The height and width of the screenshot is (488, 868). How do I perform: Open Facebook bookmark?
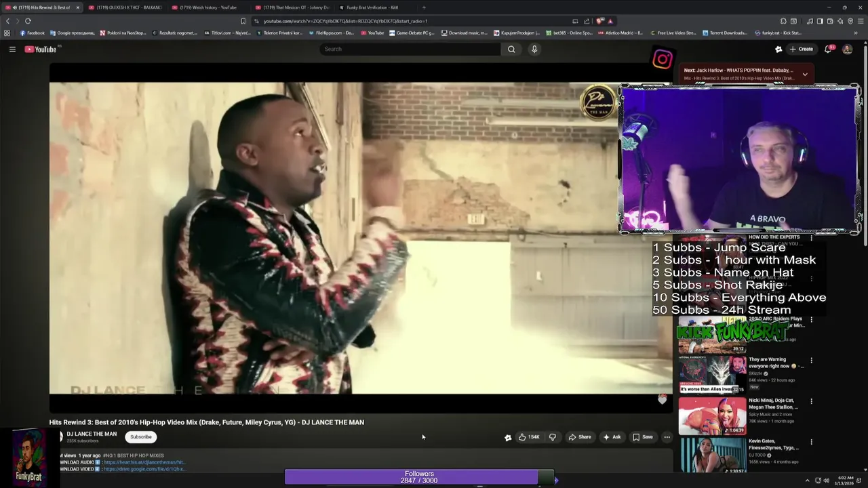[x=33, y=33]
